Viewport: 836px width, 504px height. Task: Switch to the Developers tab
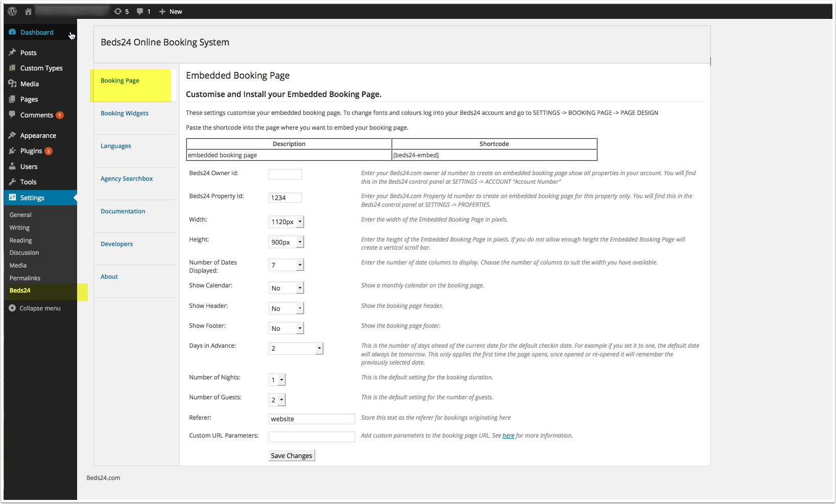click(x=117, y=244)
